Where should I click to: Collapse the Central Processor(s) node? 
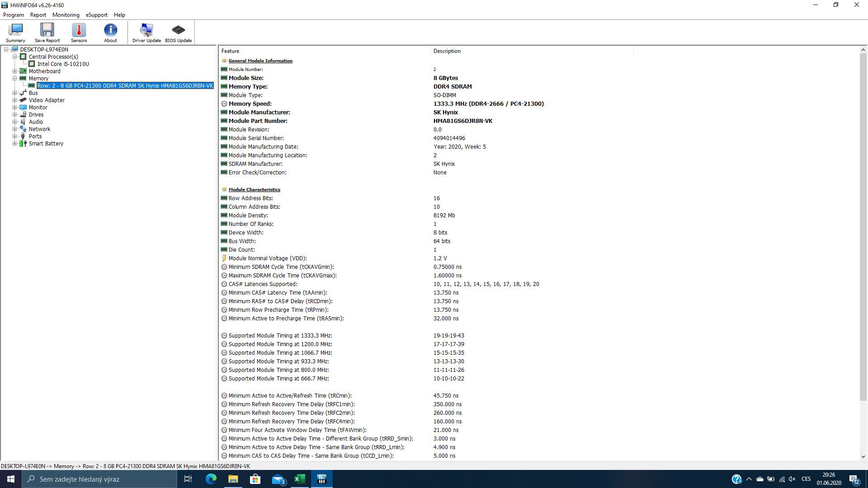[14, 57]
